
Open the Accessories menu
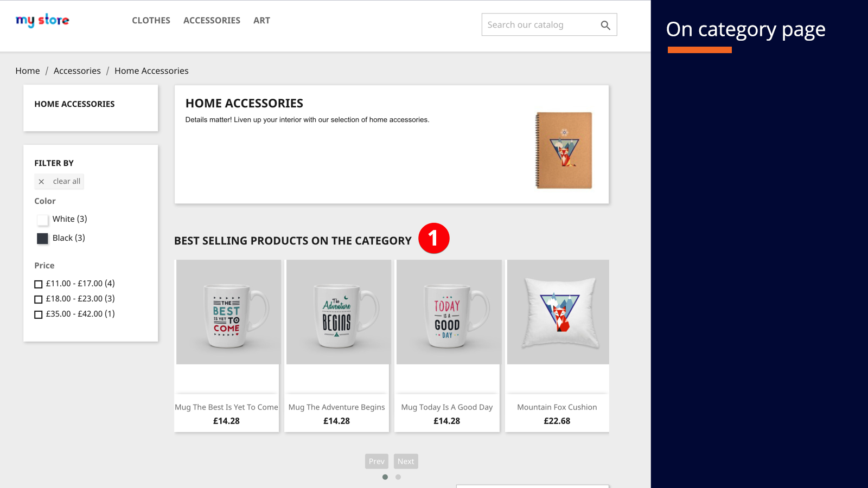(x=212, y=21)
